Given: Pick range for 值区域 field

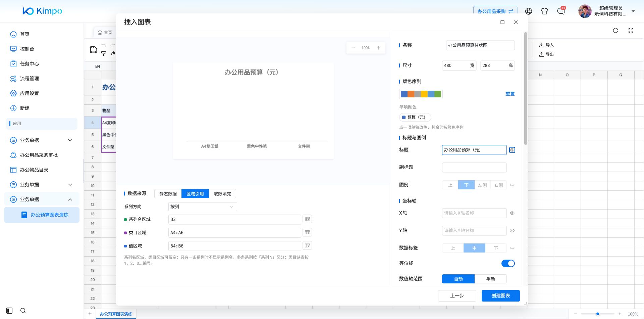Looking at the screenshot, I should coord(307,246).
